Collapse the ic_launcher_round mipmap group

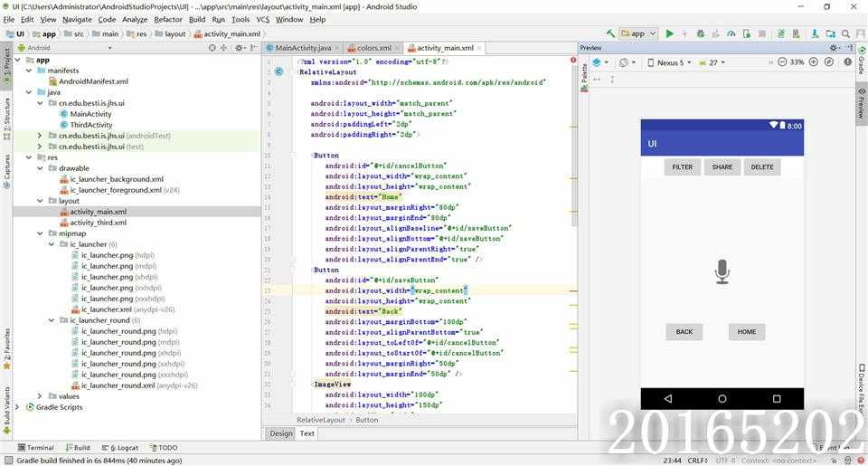52,320
